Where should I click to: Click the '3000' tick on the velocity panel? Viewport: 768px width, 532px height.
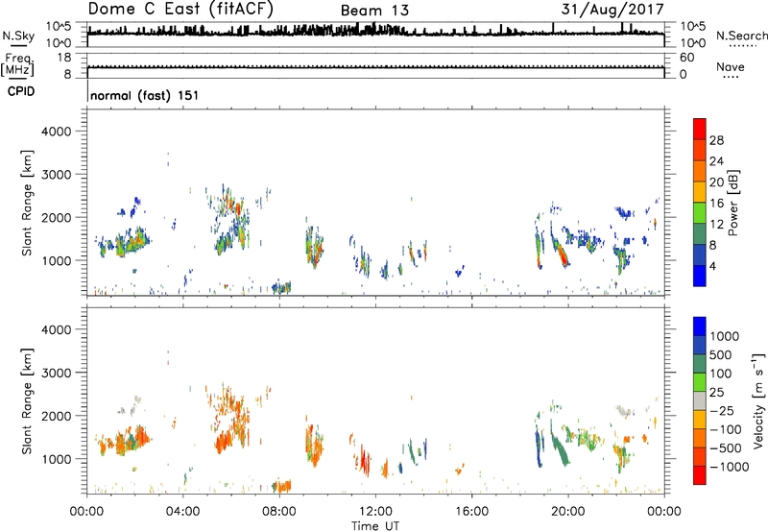coord(57,373)
